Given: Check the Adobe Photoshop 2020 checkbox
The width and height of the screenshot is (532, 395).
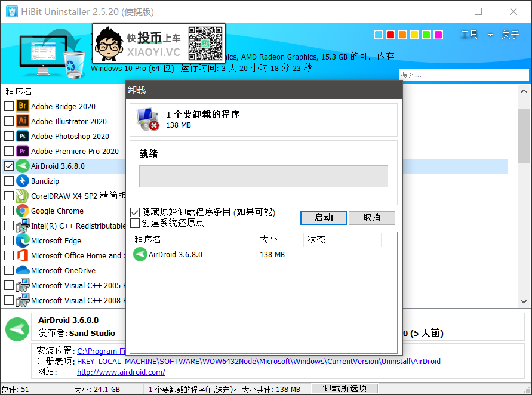Looking at the screenshot, I should [x=9, y=136].
